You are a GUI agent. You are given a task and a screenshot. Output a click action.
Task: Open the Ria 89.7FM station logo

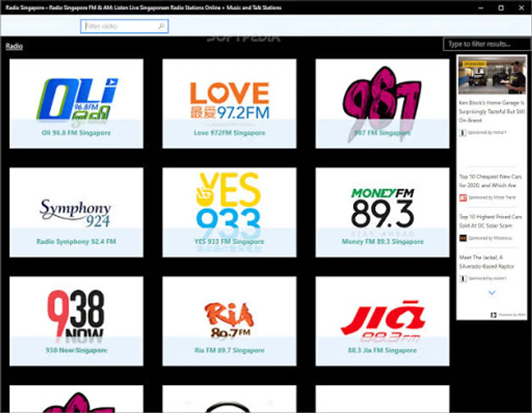click(229, 319)
